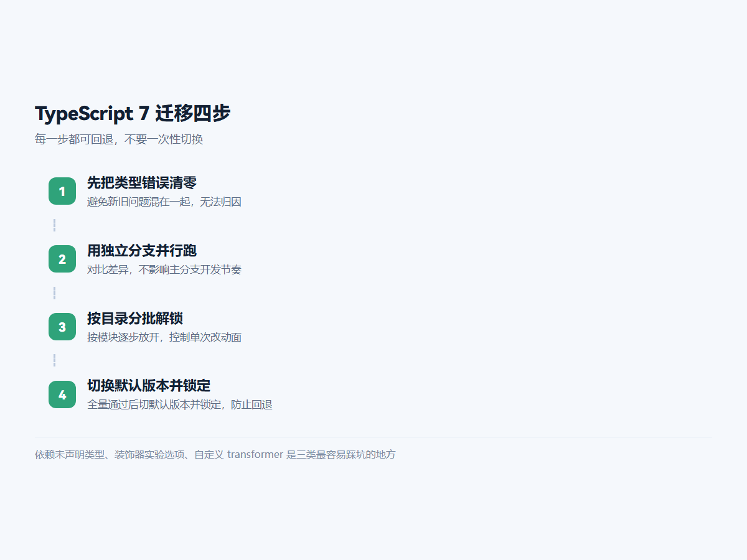Click subtitle "每一步都可回退，不要一次性切换"

119,139
